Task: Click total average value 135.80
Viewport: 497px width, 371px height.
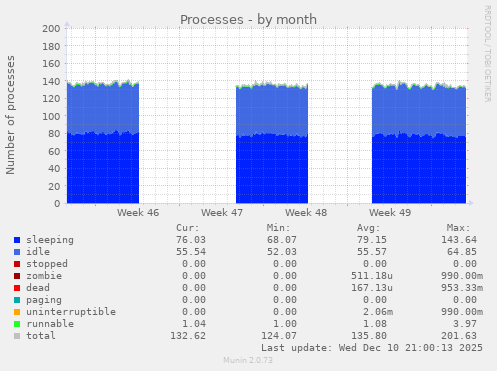Action: pyautogui.click(x=369, y=336)
